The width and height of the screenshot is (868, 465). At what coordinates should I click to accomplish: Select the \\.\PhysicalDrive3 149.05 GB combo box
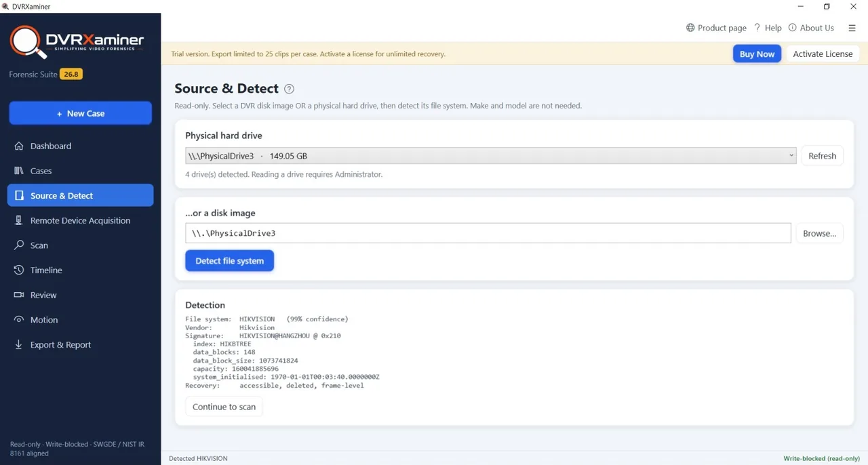(490, 156)
